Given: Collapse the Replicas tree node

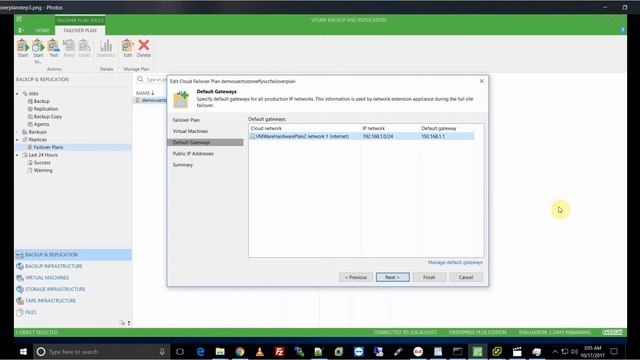Looking at the screenshot, I should [x=18, y=140].
